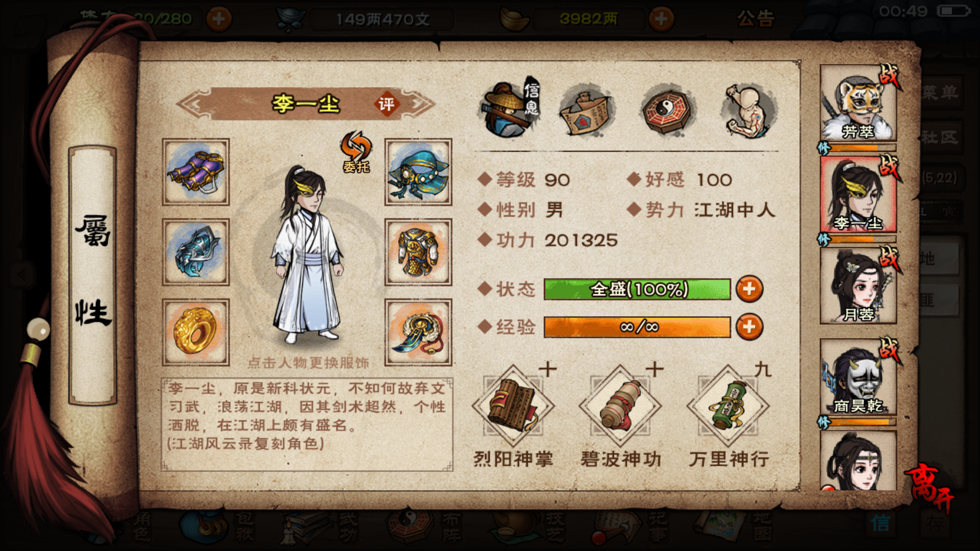The image size is (980, 551).
Task: Click the 状态 full health bar
Action: tap(637, 289)
